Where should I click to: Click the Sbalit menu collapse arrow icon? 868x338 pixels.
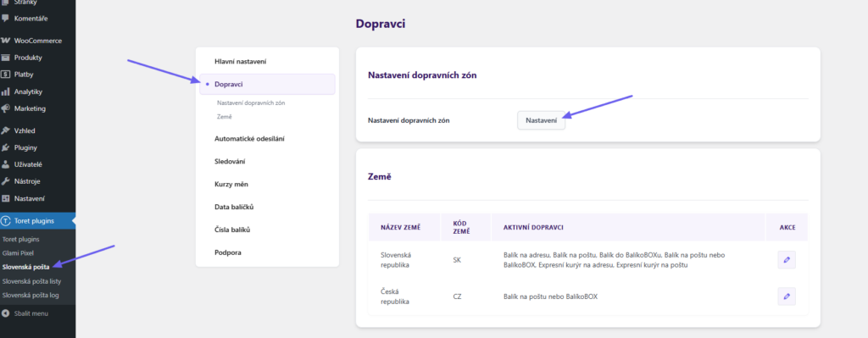tap(6, 313)
